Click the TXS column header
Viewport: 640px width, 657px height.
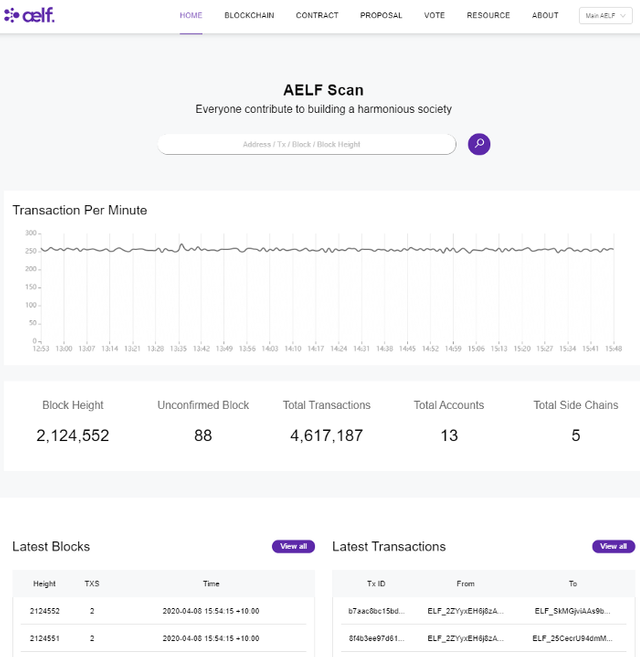[92, 584]
